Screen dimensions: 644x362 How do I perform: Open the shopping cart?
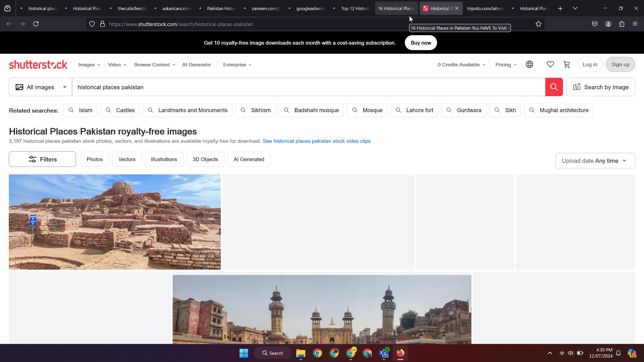[x=567, y=64]
